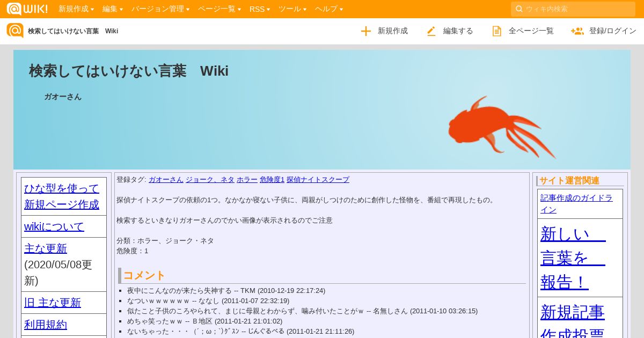The width and height of the screenshot is (644, 338).
Task: Click the 検索してはいけない言葉 Wiki title beside the logo
Action: (73, 31)
